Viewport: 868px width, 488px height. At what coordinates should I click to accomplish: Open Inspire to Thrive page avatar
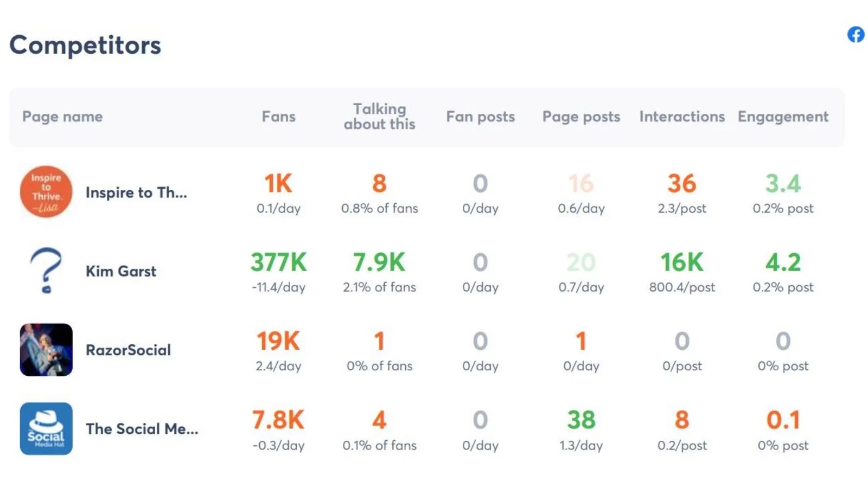click(x=46, y=191)
